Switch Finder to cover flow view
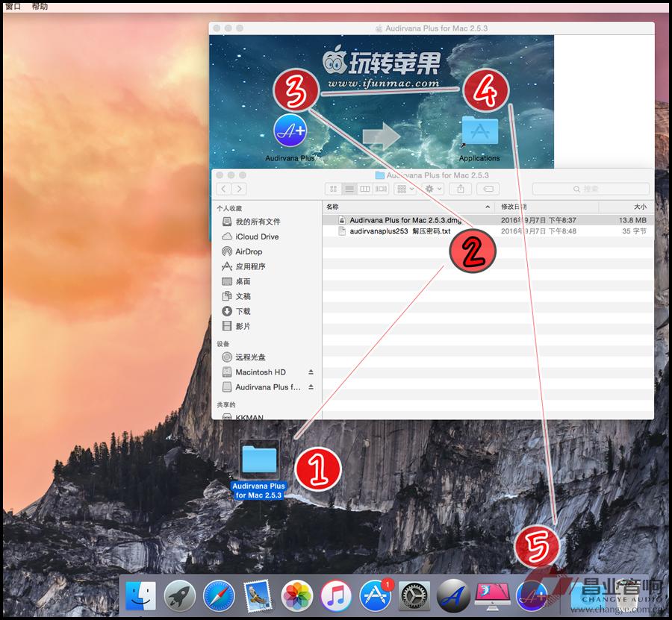 381,189
